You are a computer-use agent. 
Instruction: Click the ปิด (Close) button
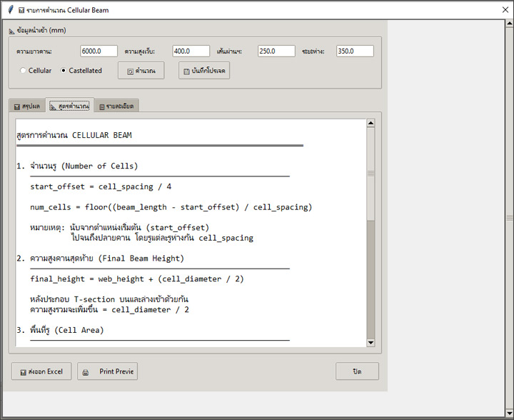(x=357, y=371)
